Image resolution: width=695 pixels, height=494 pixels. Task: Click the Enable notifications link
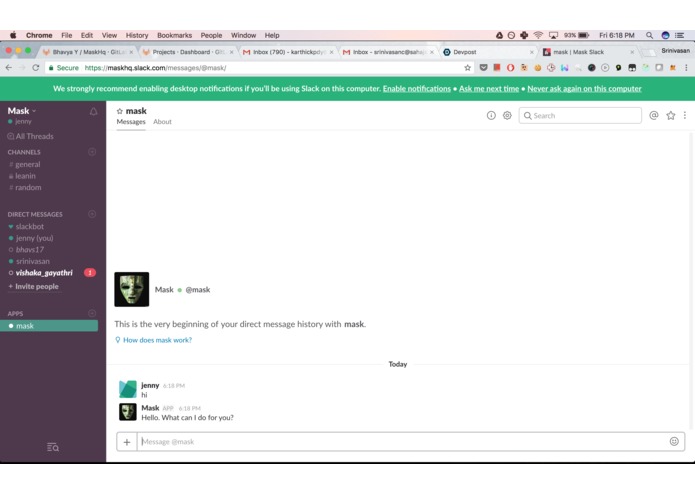pos(417,89)
